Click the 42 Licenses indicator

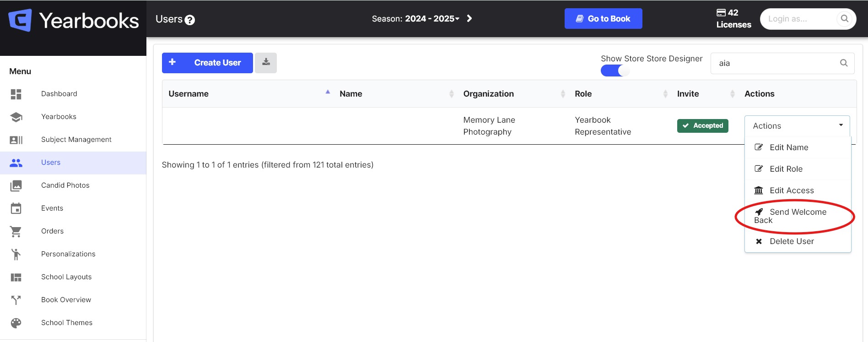pyautogui.click(x=733, y=19)
